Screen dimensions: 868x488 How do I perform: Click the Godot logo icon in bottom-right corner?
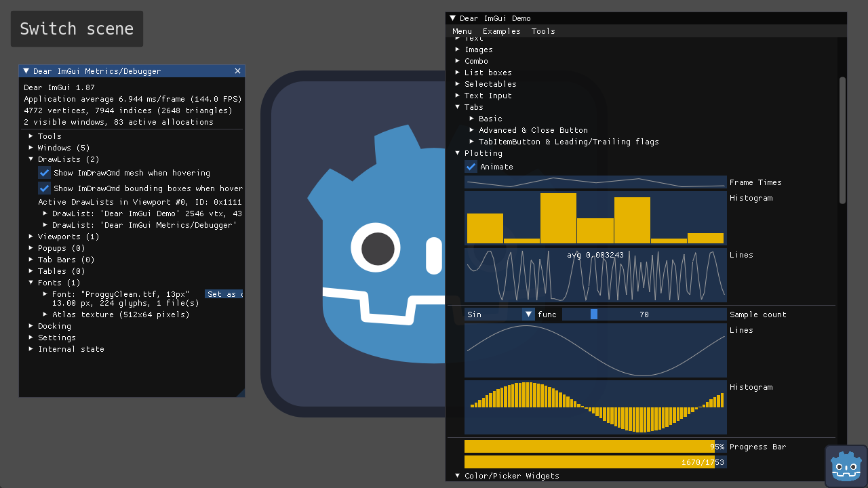click(846, 466)
